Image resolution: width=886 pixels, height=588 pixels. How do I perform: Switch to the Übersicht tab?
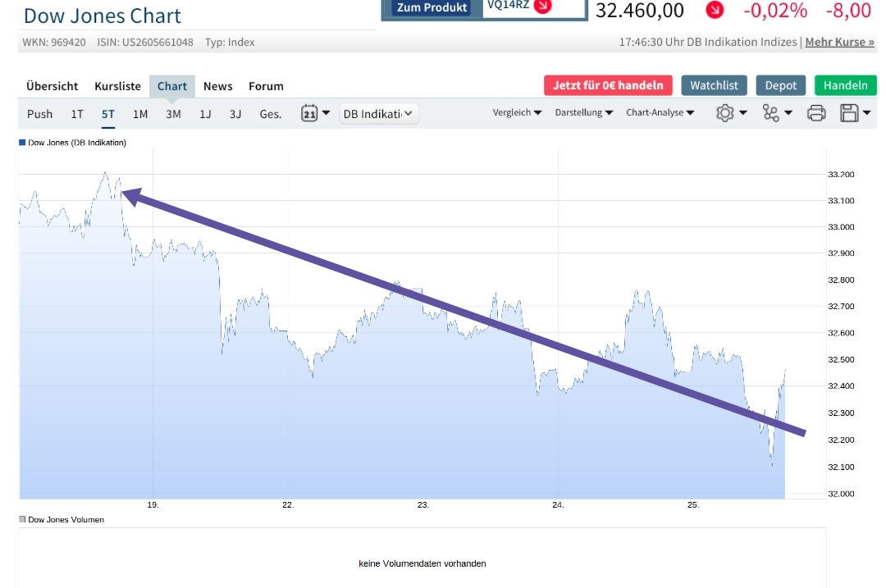click(52, 86)
